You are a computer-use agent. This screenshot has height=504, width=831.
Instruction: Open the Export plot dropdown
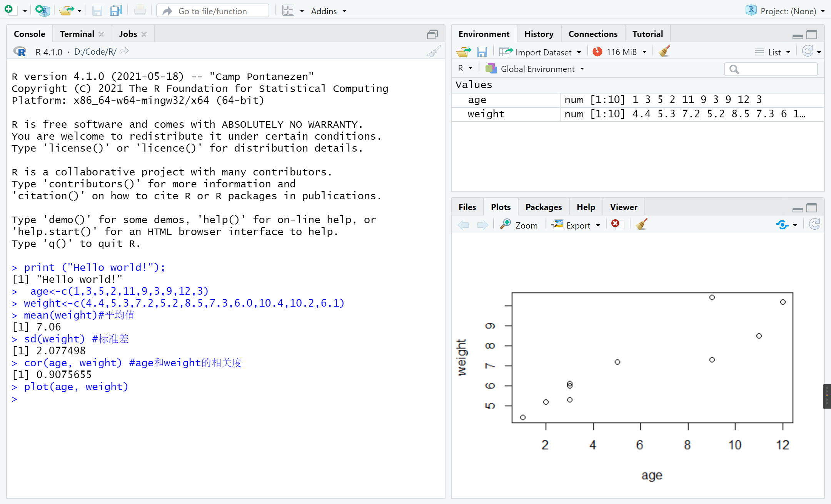coord(576,225)
